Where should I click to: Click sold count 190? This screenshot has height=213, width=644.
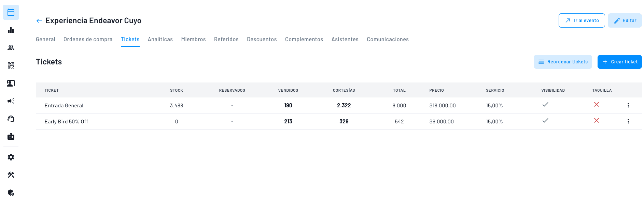(288, 106)
